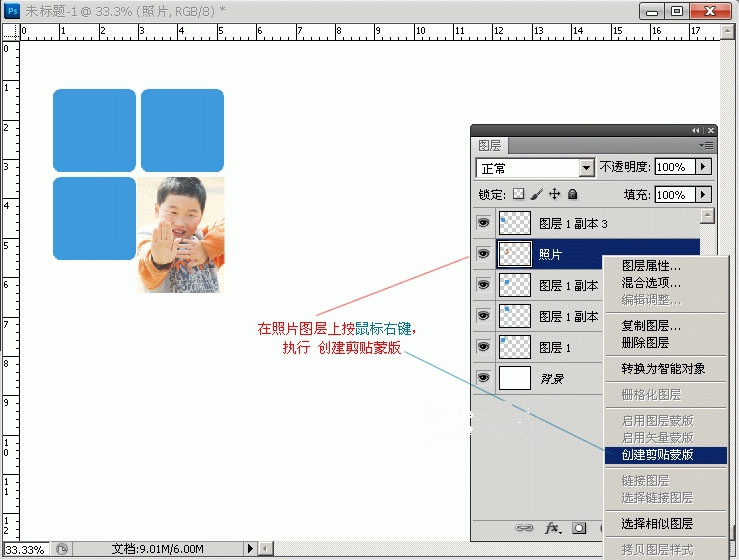739x560 pixels.
Task: Click layers list scrollbar up arrow
Action: [707, 216]
